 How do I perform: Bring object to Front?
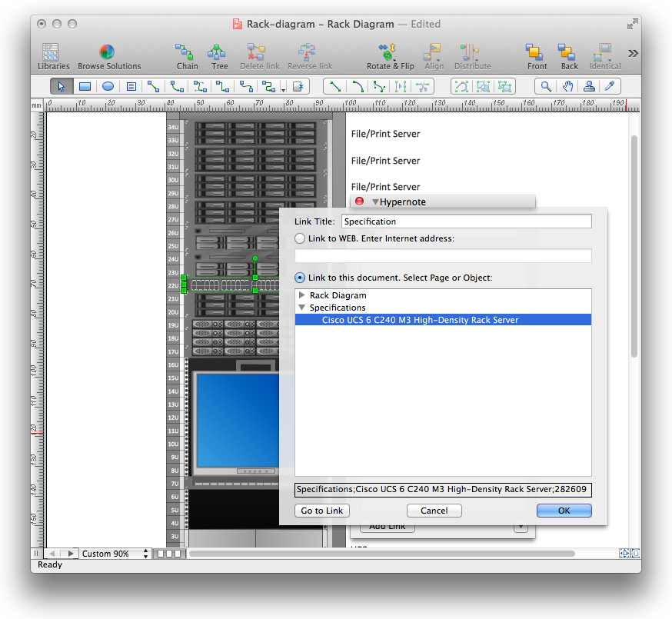[537, 56]
